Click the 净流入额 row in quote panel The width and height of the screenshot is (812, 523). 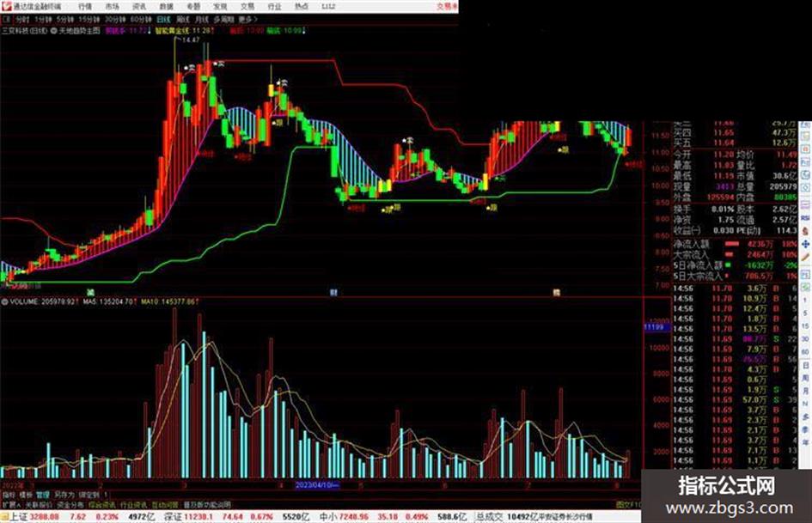(735, 244)
